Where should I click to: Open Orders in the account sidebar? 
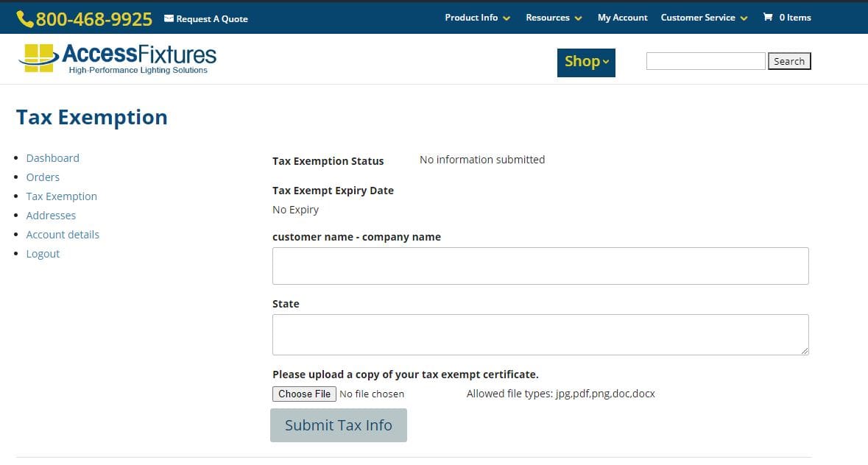(43, 177)
